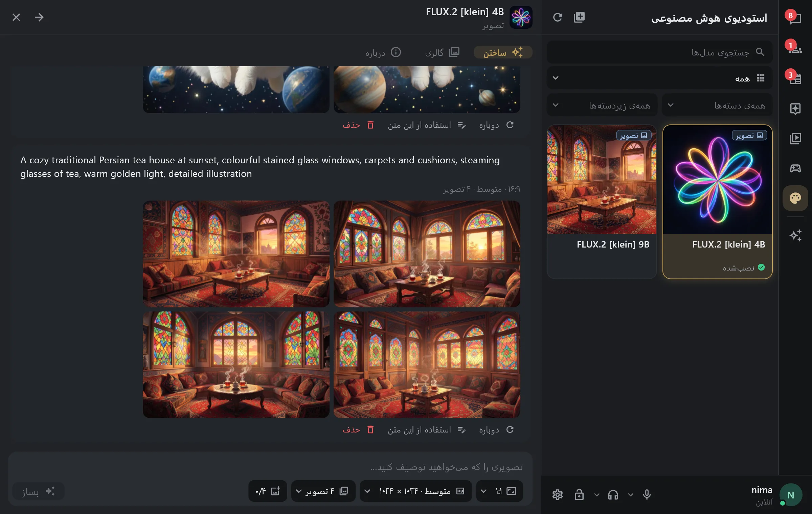Screen dimensions: 812x514
Task: Open user settings gear icon
Action: click(558, 495)
